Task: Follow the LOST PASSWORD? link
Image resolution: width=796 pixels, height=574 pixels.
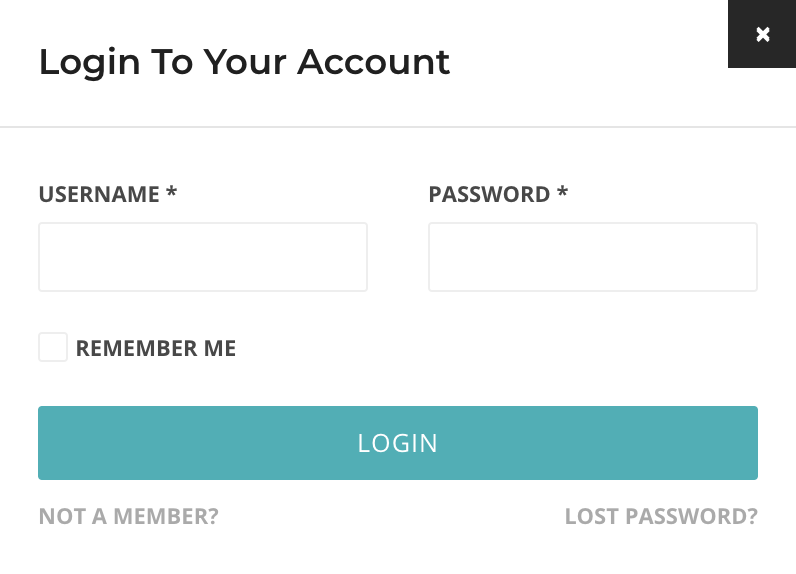Action: [x=661, y=516]
